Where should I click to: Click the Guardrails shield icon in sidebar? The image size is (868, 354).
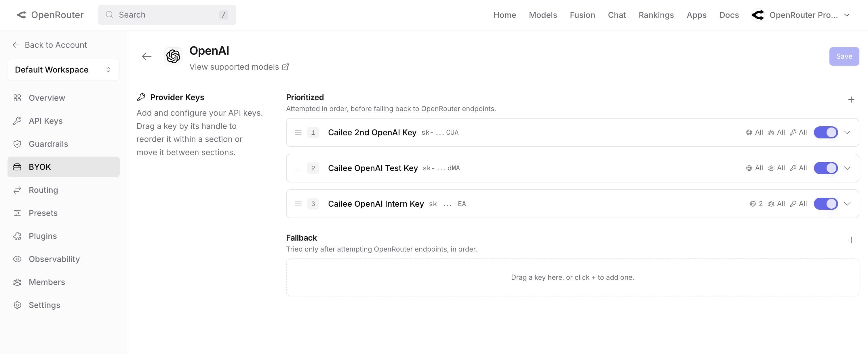pyautogui.click(x=17, y=144)
